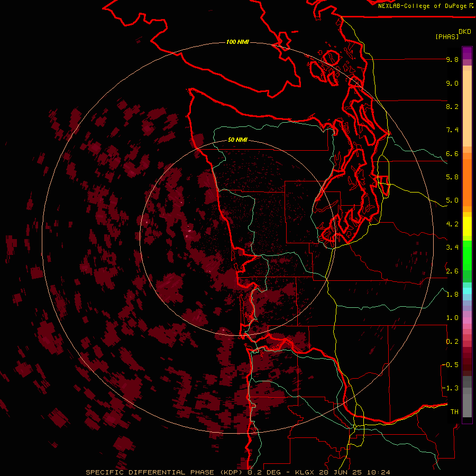Click the 2.6 legend value
Viewport: 476px width, 476px height.
(x=452, y=271)
